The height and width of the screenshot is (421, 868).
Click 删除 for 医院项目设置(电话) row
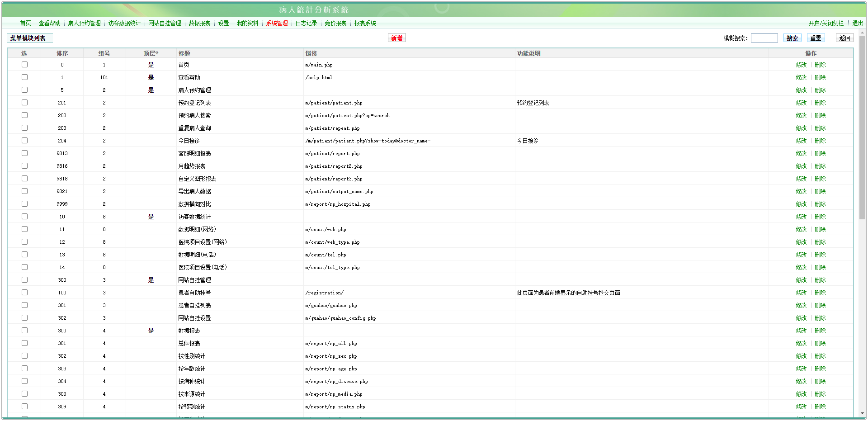click(x=820, y=267)
